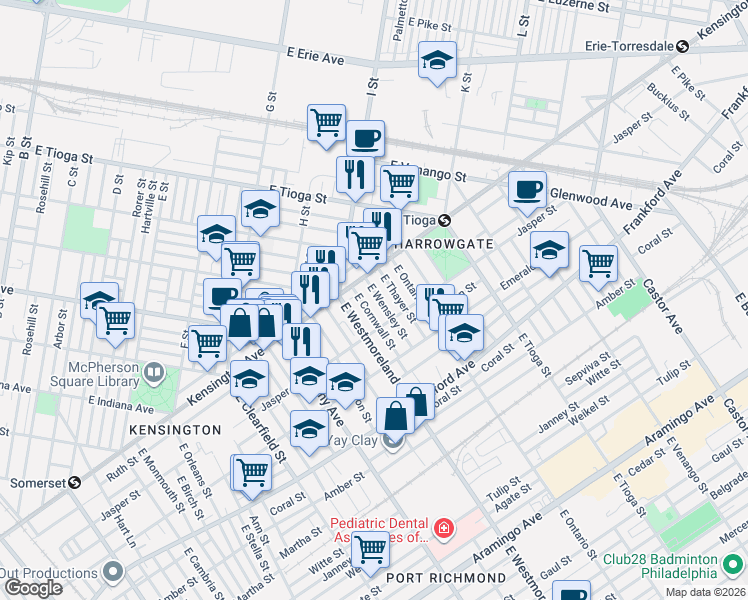
Task: Click the Belgrade street label
Action: coord(729,485)
